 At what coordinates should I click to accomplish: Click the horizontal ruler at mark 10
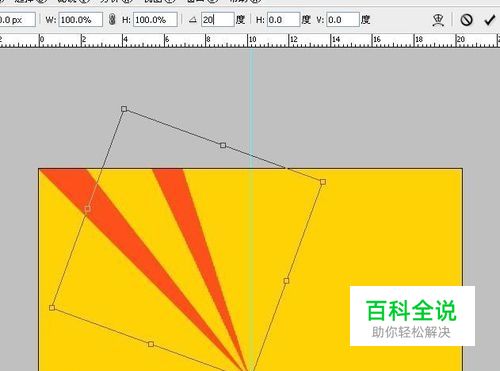[252, 40]
